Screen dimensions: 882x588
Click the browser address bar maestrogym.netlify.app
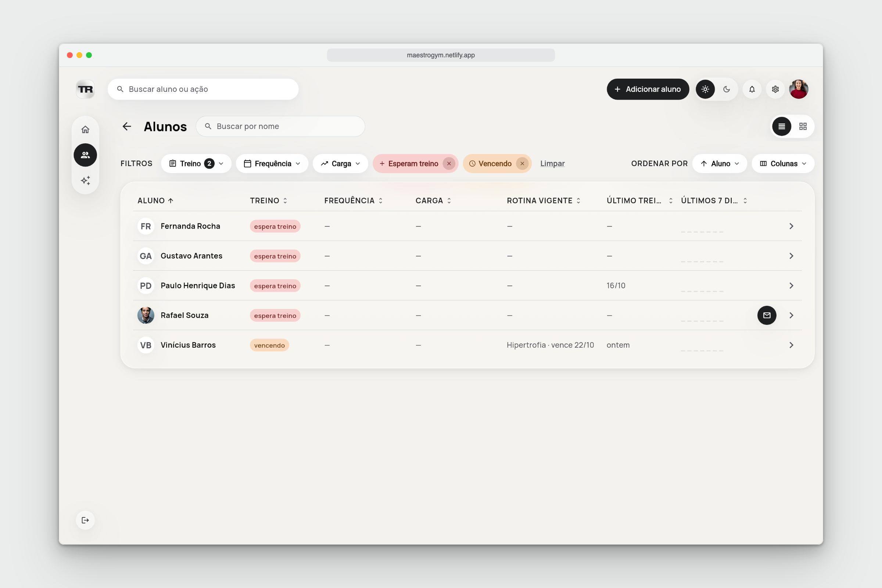pyautogui.click(x=441, y=55)
